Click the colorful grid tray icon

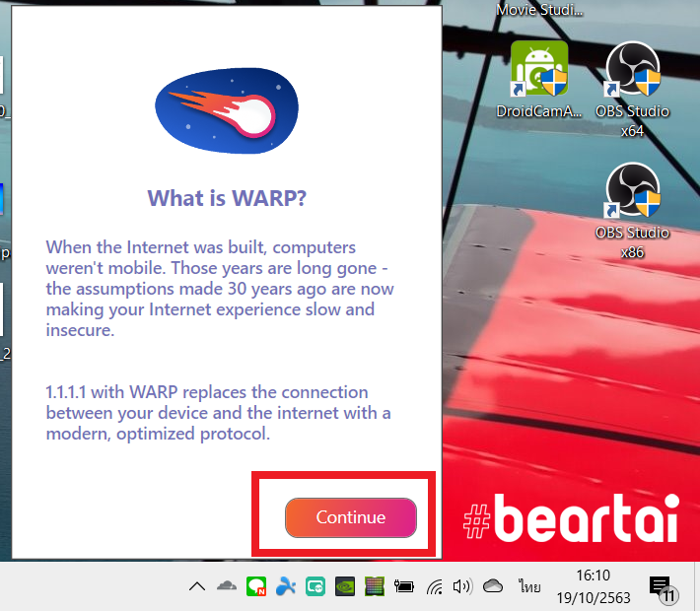pos(375,586)
